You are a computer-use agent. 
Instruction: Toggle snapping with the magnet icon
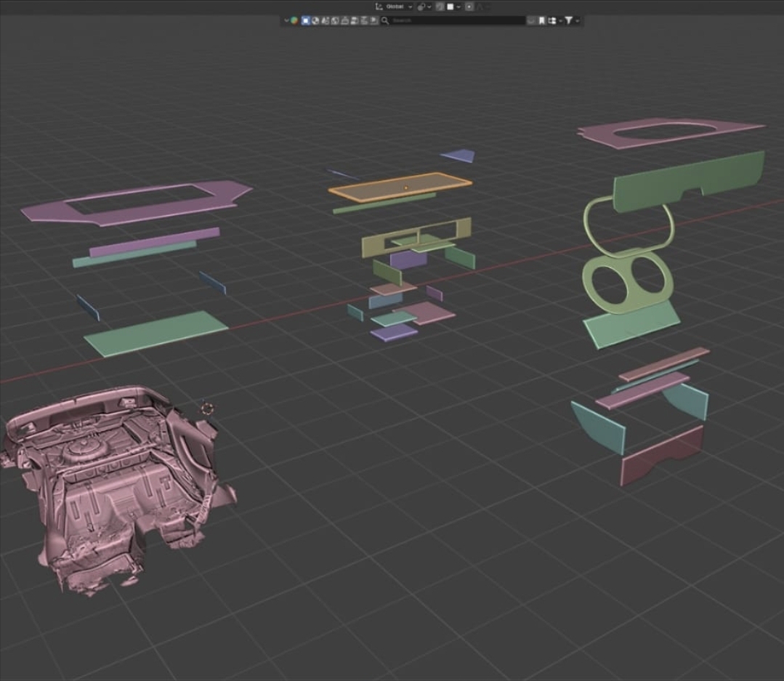[440, 7]
